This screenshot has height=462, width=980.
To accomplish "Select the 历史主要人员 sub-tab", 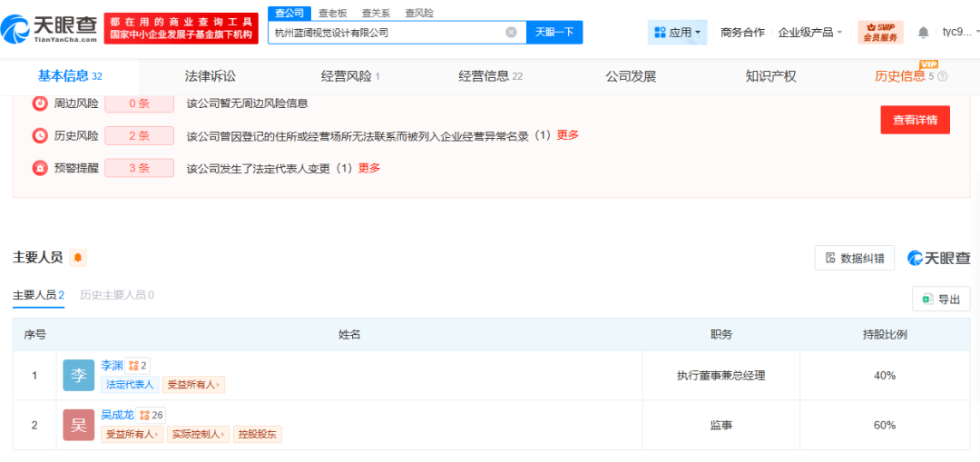I will [117, 295].
